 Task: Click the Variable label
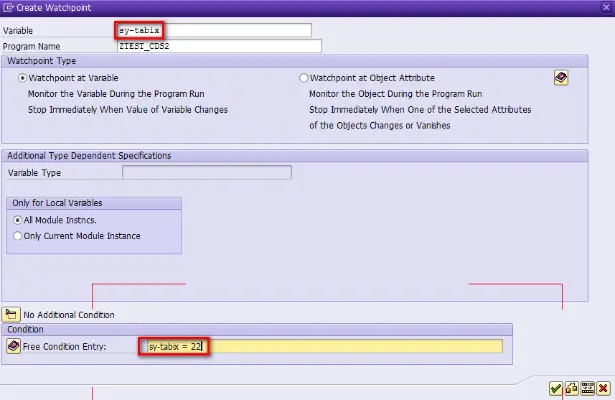(x=18, y=31)
